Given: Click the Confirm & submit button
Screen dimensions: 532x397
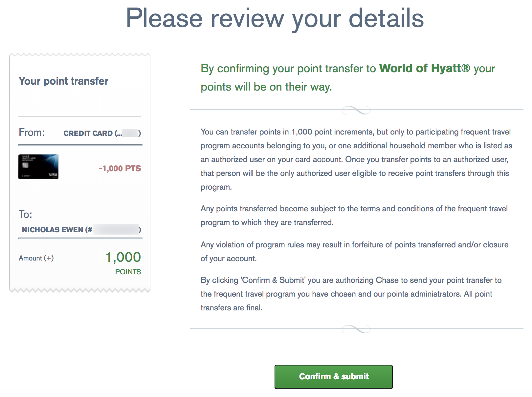Looking at the screenshot, I should click(333, 377).
